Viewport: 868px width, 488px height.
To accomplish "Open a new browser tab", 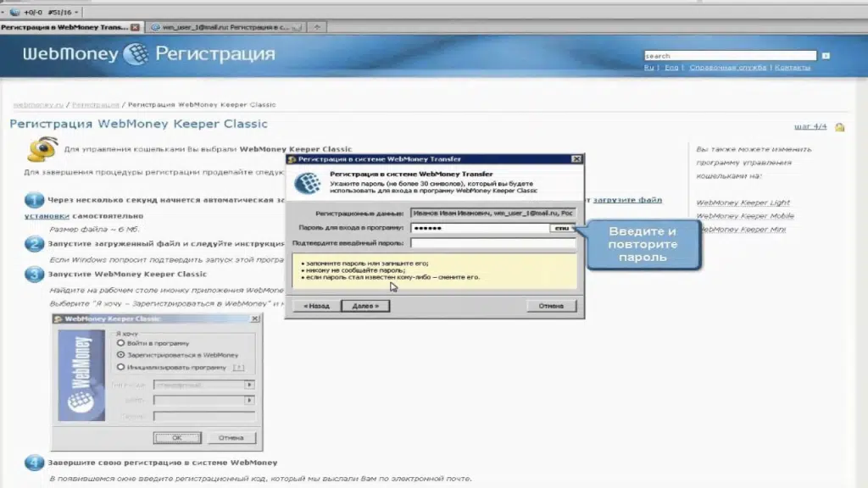I will [x=317, y=27].
